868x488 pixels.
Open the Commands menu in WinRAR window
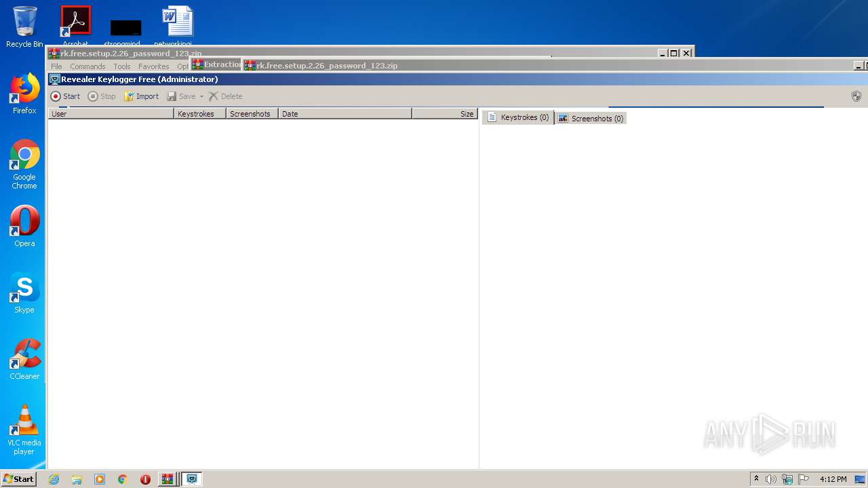pyautogui.click(x=87, y=66)
